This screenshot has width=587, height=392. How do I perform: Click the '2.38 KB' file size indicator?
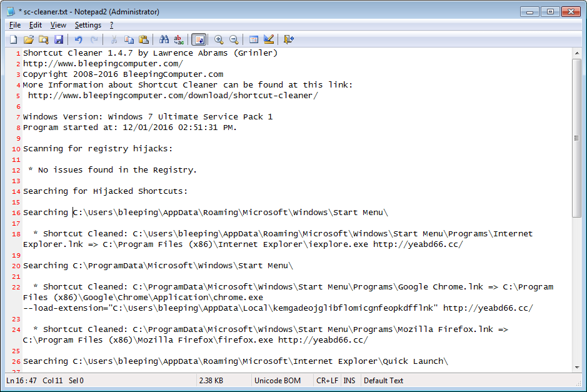[211, 381]
